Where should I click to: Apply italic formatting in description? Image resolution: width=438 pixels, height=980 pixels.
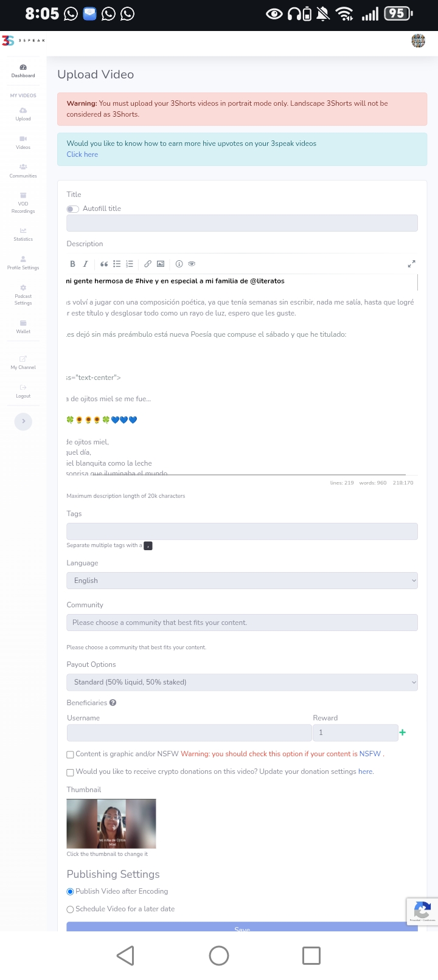click(x=85, y=264)
